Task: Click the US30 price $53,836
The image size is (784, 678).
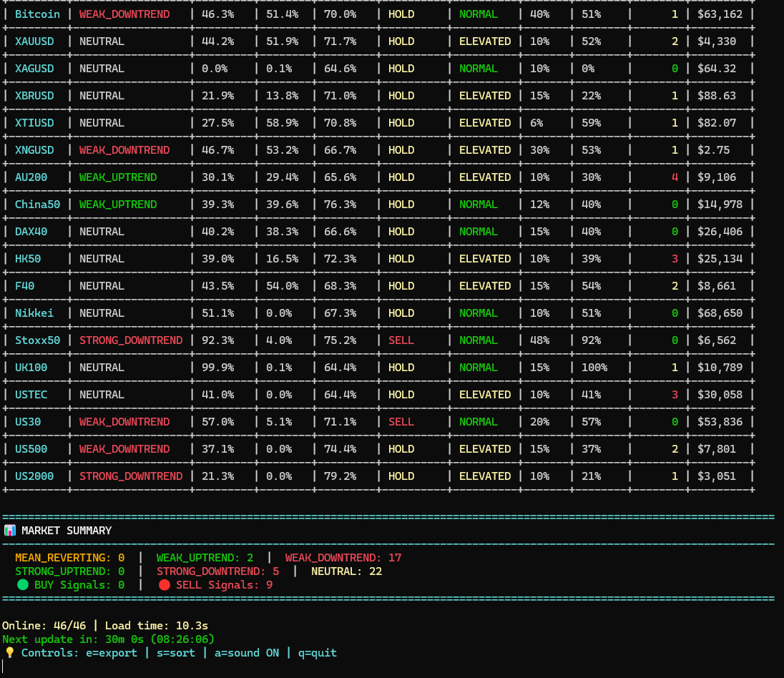Action: click(x=720, y=422)
